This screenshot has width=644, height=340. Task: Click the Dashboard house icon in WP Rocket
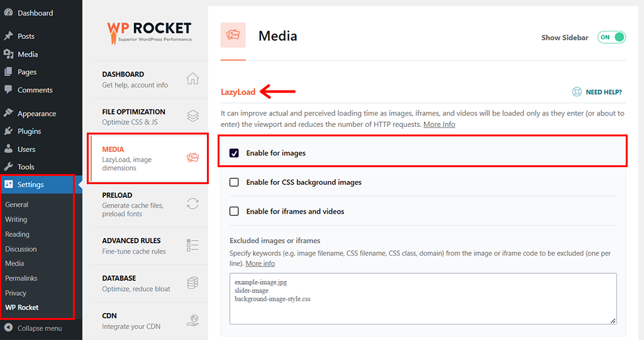point(192,79)
